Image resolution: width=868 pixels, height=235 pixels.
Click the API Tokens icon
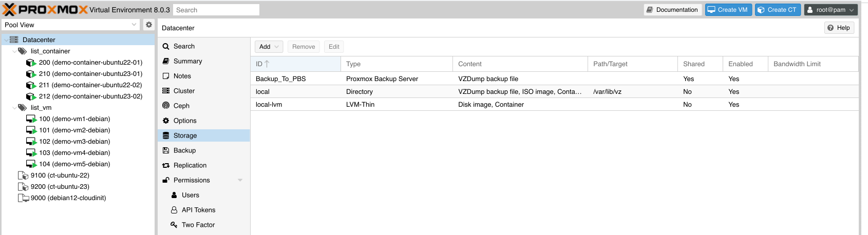(x=174, y=210)
